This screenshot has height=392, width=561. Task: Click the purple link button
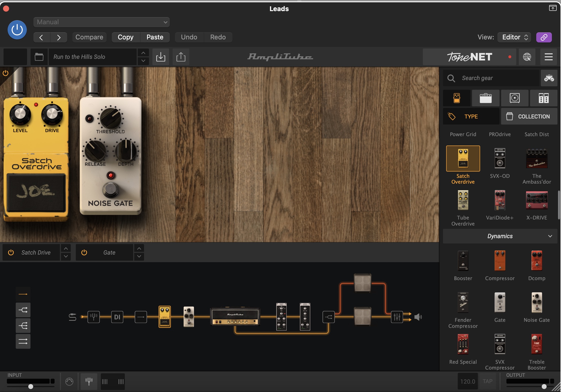tap(544, 37)
